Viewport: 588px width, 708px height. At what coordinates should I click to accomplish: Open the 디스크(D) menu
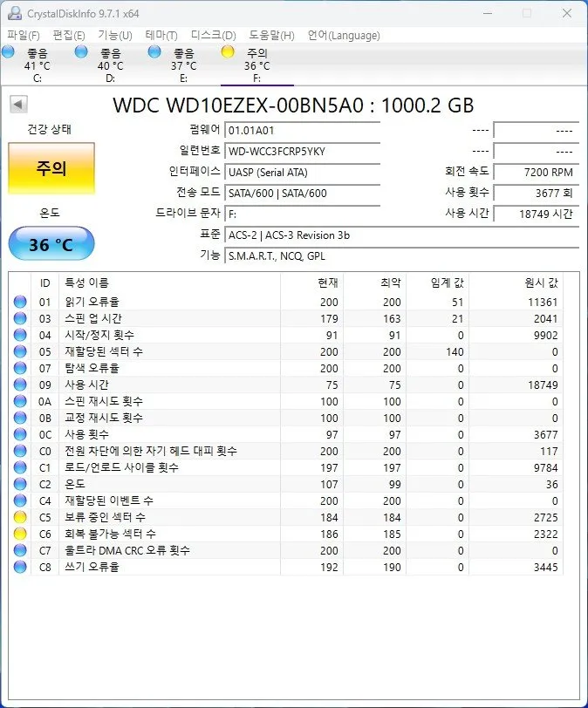click(x=213, y=35)
